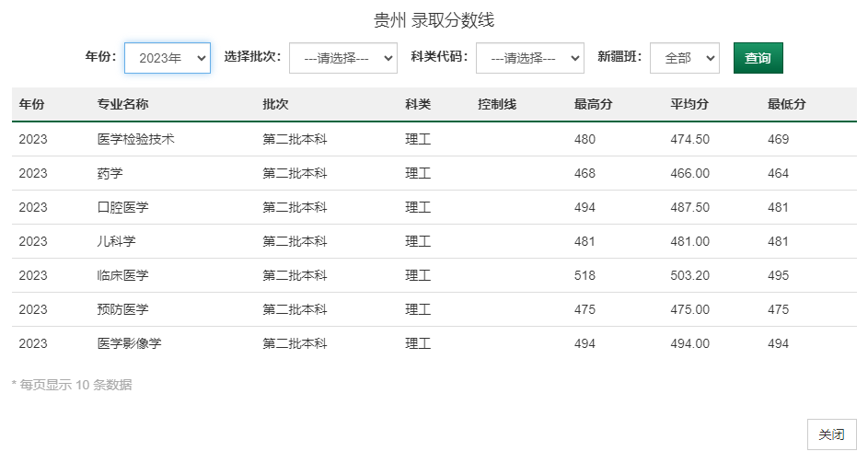Viewport: 868px width, 463px height.
Task: Select the 预防医学 row entry
Action: click(x=122, y=309)
